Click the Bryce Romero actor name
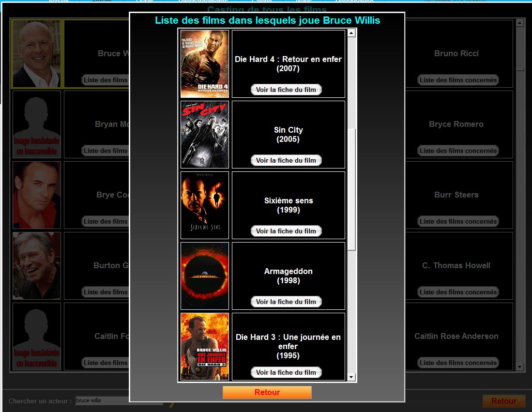Image resolution: width=532 pixels, height=412 pixels. click(x=456, y=124)
